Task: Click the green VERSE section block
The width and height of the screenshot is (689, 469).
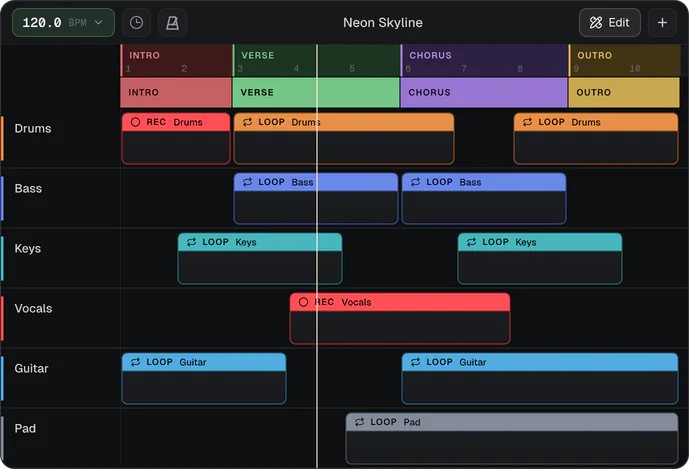Action: point(316,92)
